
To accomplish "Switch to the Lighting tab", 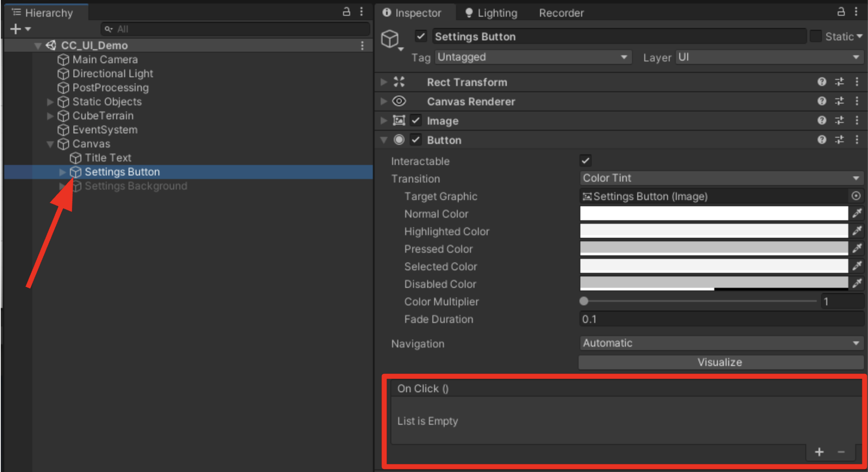I will tap(491, 13).
